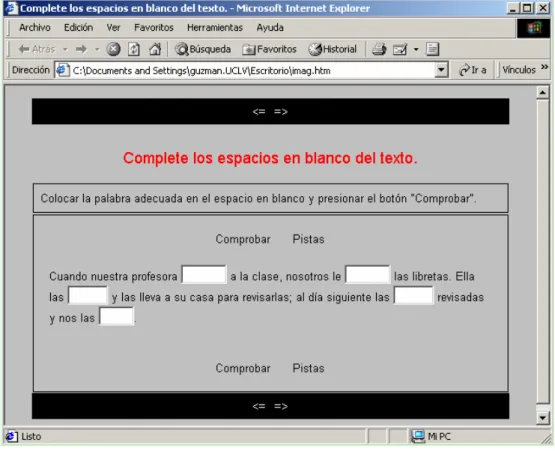Click the Ir a go button

coord(473,70)
